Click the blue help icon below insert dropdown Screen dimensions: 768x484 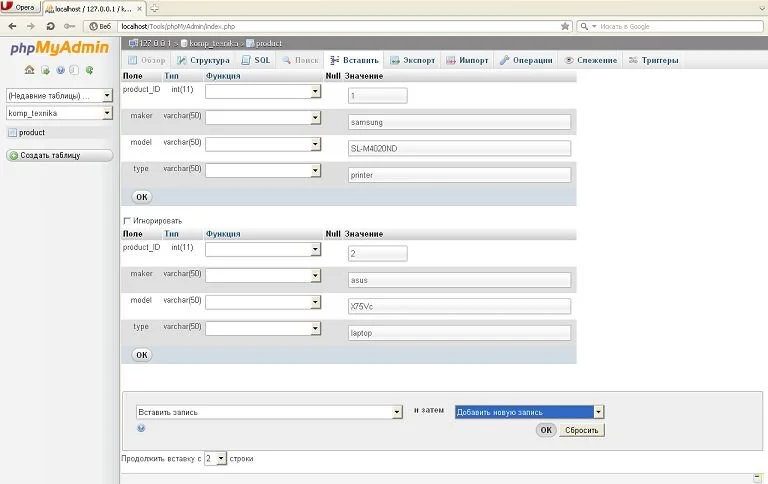click(x=141, y=428)
